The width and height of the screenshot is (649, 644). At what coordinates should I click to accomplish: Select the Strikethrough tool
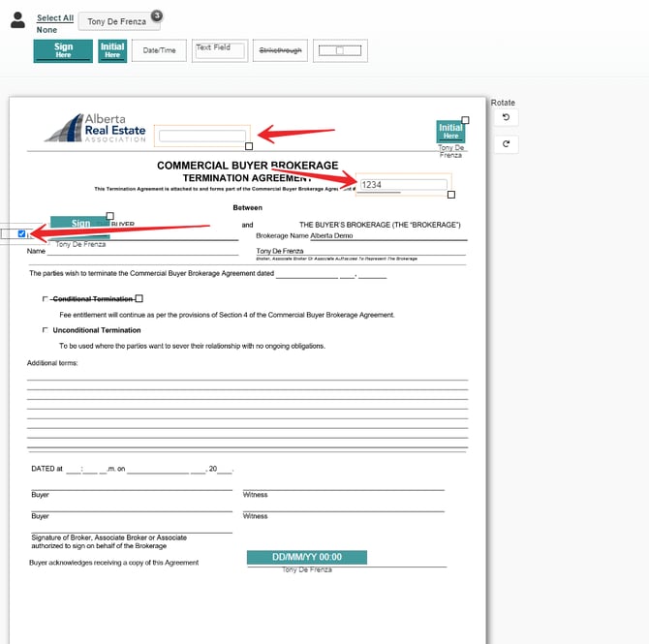click(x=279, y=50)
